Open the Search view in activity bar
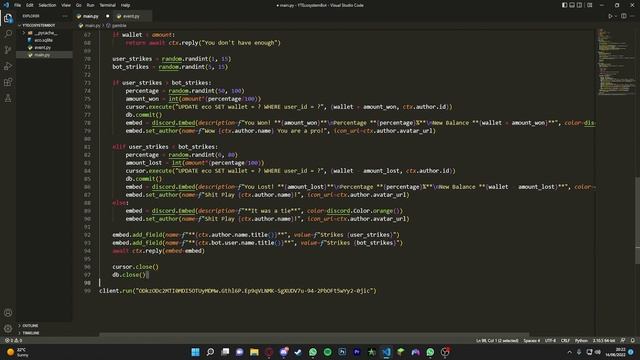This screenshot has width=640, height=360. [8, 34]
